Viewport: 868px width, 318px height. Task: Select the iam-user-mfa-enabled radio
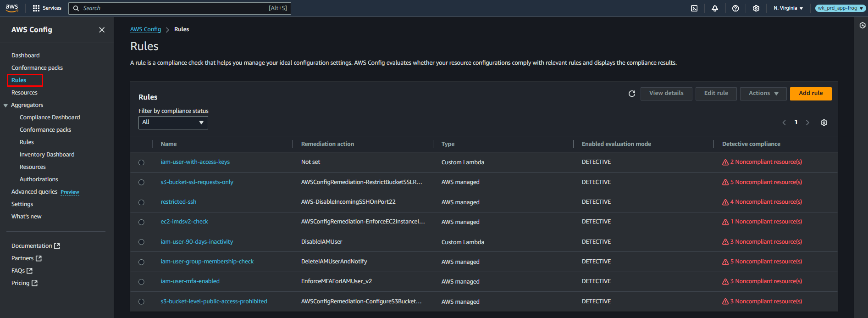point(141,282)
